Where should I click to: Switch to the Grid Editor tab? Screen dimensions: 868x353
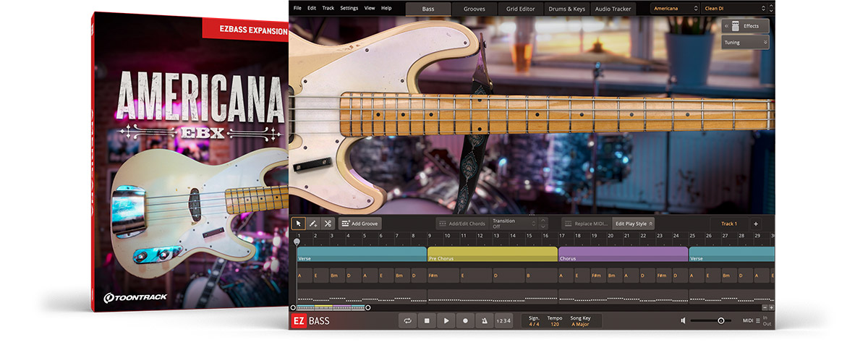[521, 9]
